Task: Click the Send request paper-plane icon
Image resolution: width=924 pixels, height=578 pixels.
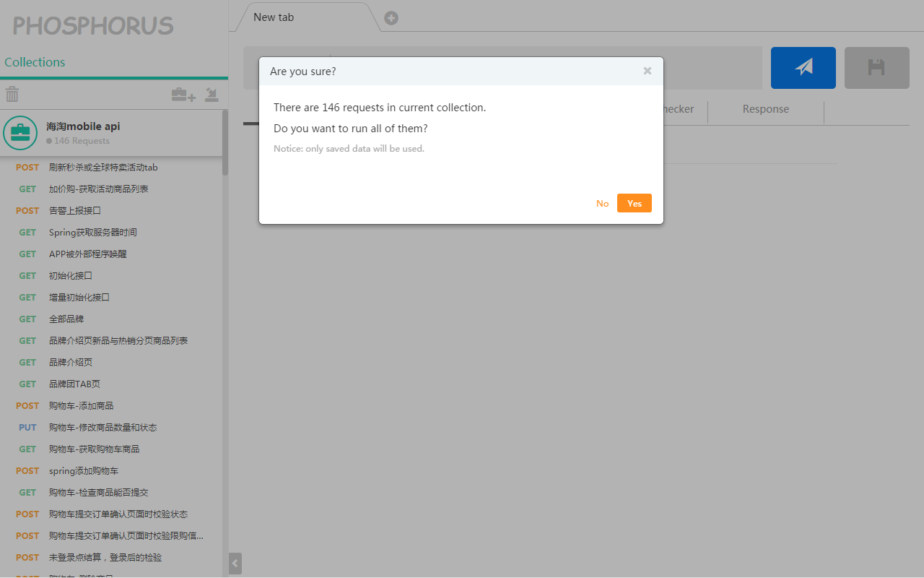Action: (x=803, y=68)
